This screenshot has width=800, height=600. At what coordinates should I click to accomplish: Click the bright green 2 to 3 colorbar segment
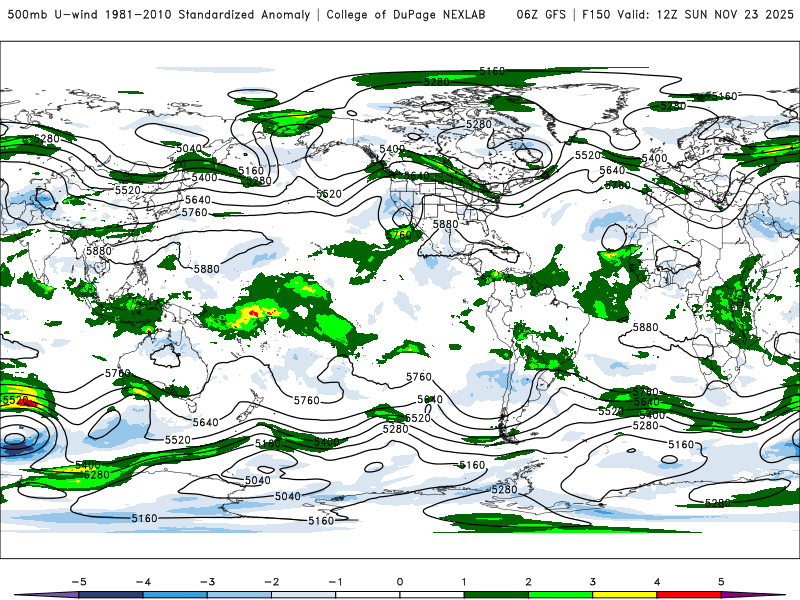tap(560, 595)
